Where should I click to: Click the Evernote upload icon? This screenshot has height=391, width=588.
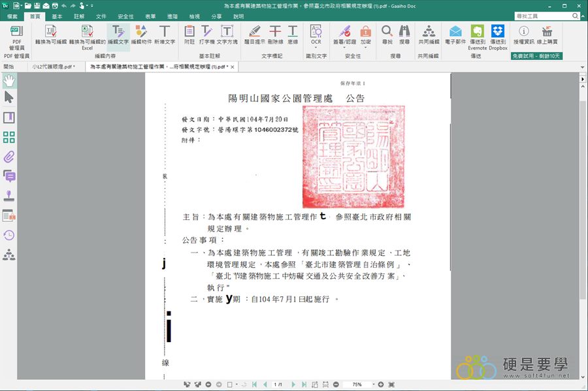[477, 35]
